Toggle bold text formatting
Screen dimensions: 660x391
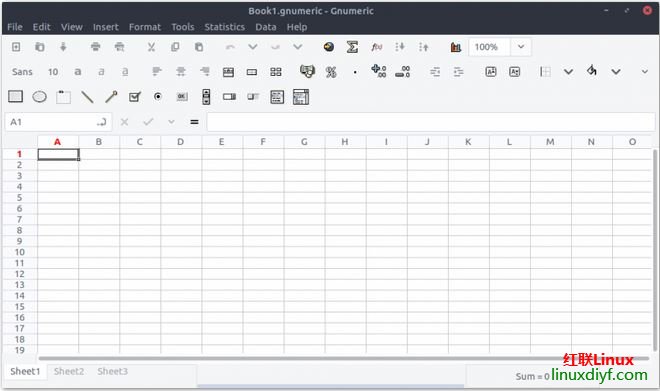click(77, 72)
